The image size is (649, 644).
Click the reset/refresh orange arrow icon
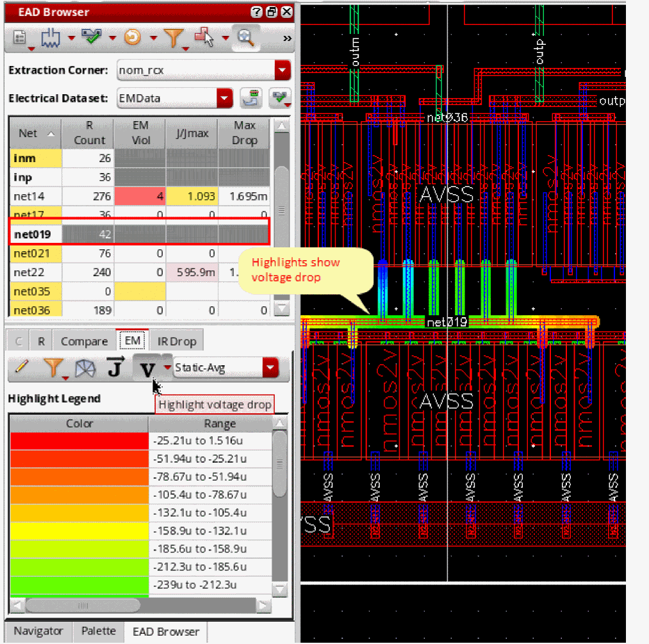pos(132,38)
